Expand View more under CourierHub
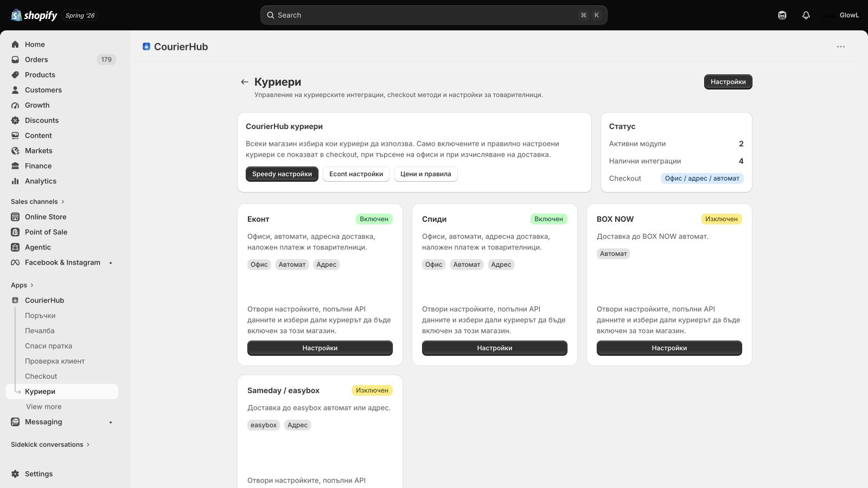The width and height of the screenshot is (868, 488). coord(44,407)
